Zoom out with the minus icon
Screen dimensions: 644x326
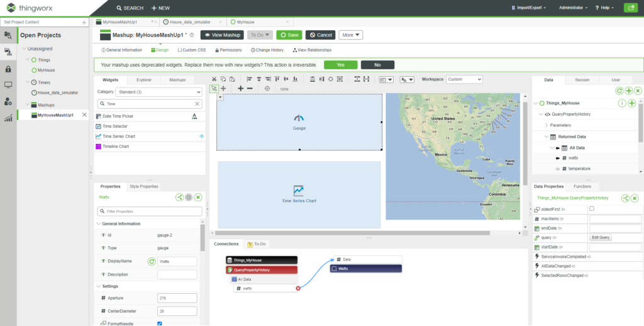250,88
